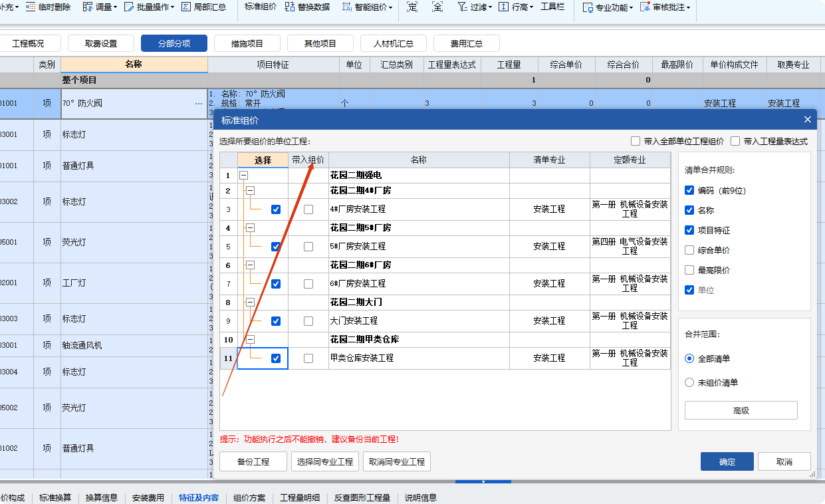825x504 pixels.
Task: Check 带入全部单位工程组价 option
Action: [636, 141]
